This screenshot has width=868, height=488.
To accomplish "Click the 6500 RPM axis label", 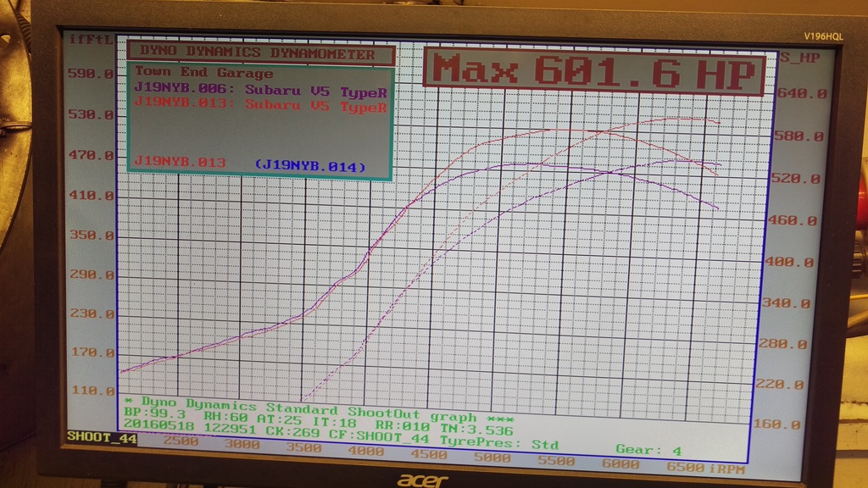I will pos(685,468).
